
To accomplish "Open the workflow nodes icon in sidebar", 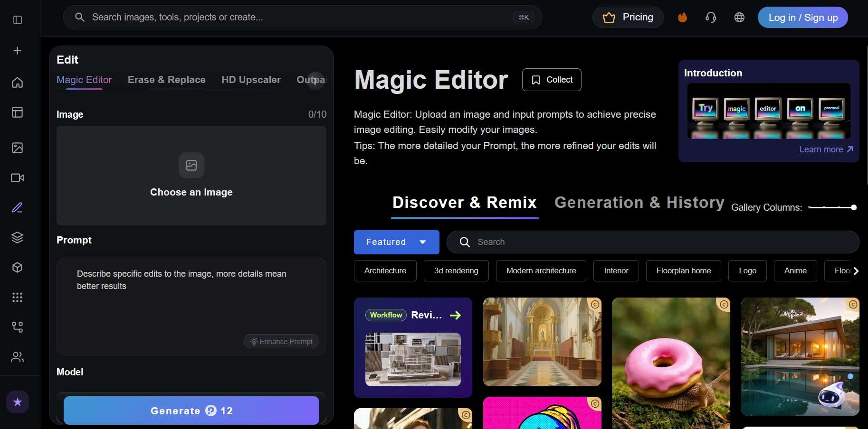I will [x=18, y=327].
